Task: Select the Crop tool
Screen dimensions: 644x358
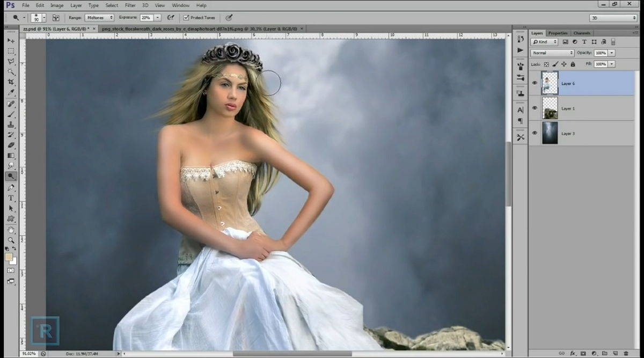Action: coord(11,82)
